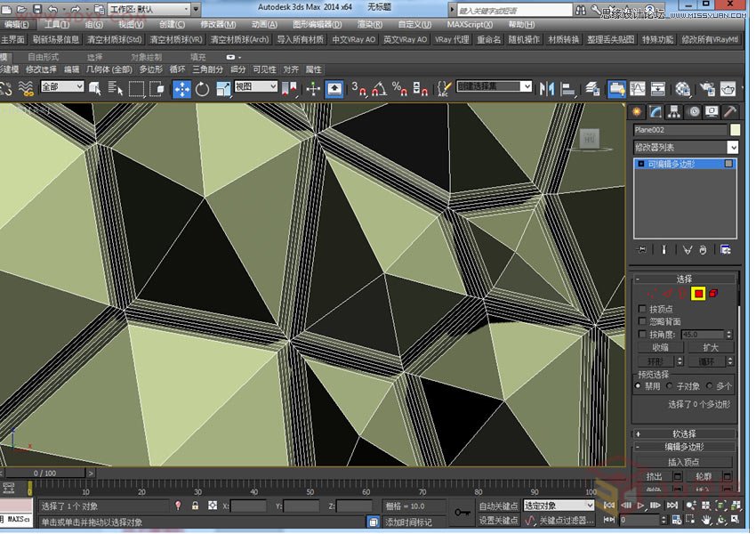The width and height of the screenshot is (756, 534).
Task: Open the 渲染(R) menu
Action: point(368,24)
